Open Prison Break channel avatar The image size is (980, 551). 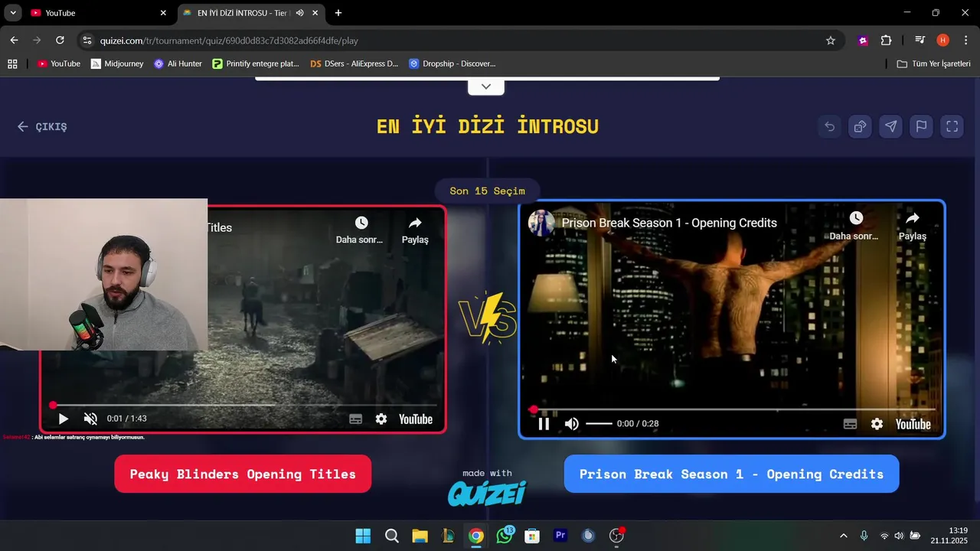(541, 223)
